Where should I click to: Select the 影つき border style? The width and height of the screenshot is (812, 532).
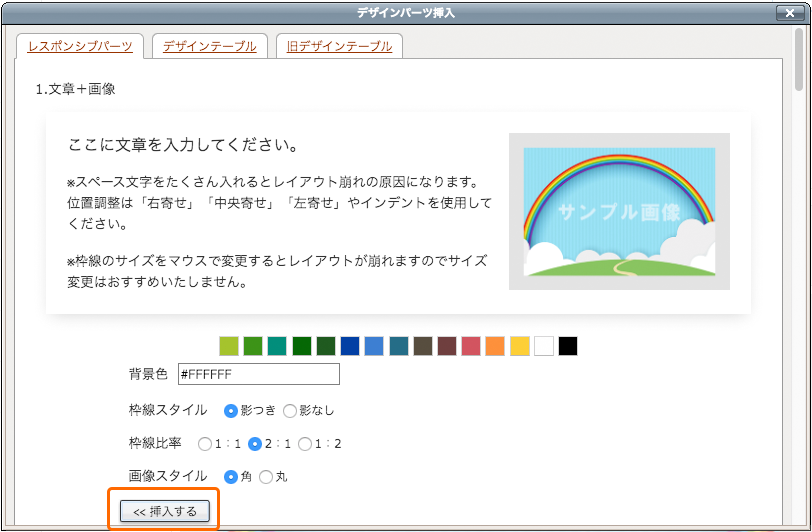pos(230,411)
